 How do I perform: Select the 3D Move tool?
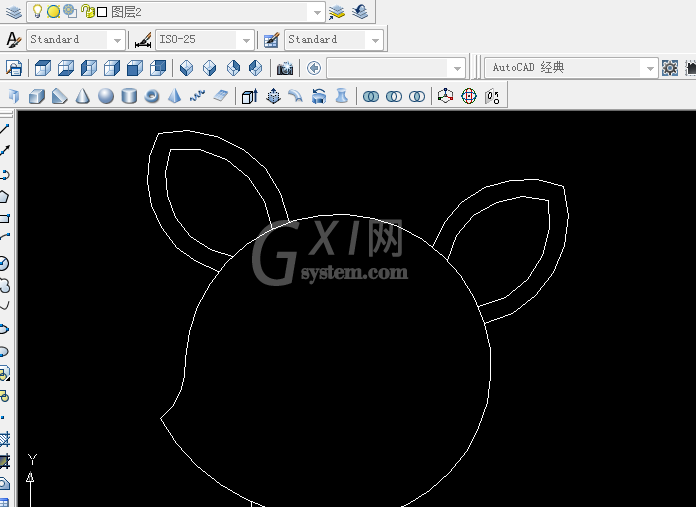tap(445, 96)
